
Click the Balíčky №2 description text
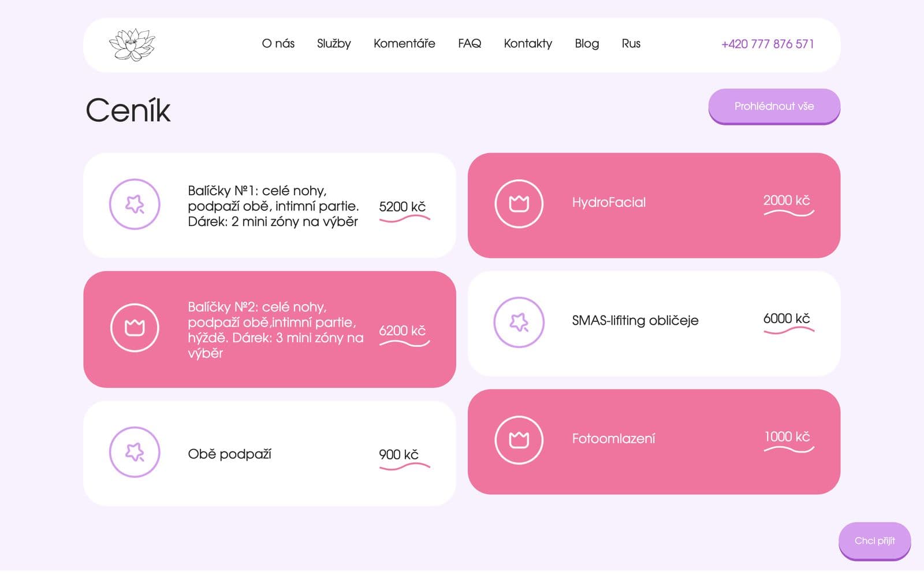pyautogui.click(x=275, y=330)
